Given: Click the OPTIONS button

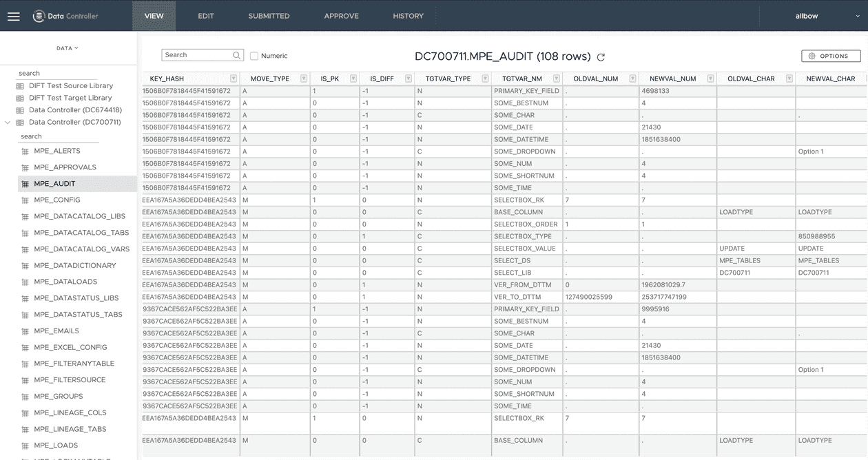Looking at the screenshot, I should (x=831, y=56).
